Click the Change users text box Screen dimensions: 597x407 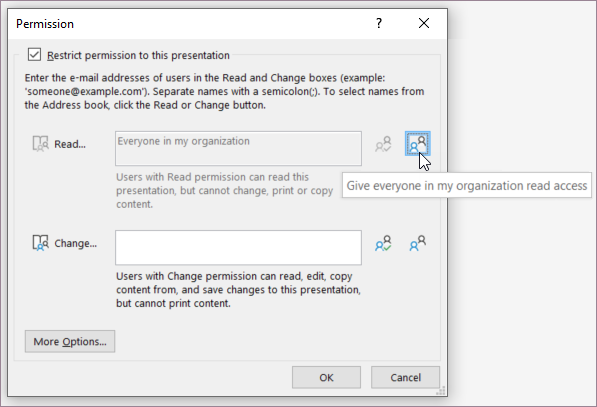238,247
